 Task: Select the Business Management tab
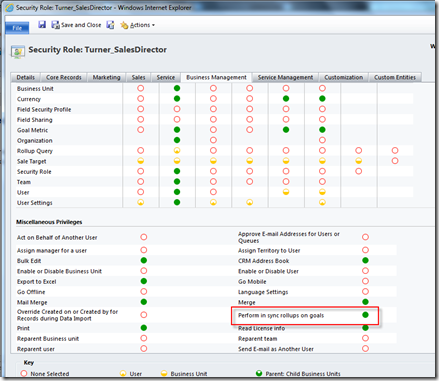[216, 77]
